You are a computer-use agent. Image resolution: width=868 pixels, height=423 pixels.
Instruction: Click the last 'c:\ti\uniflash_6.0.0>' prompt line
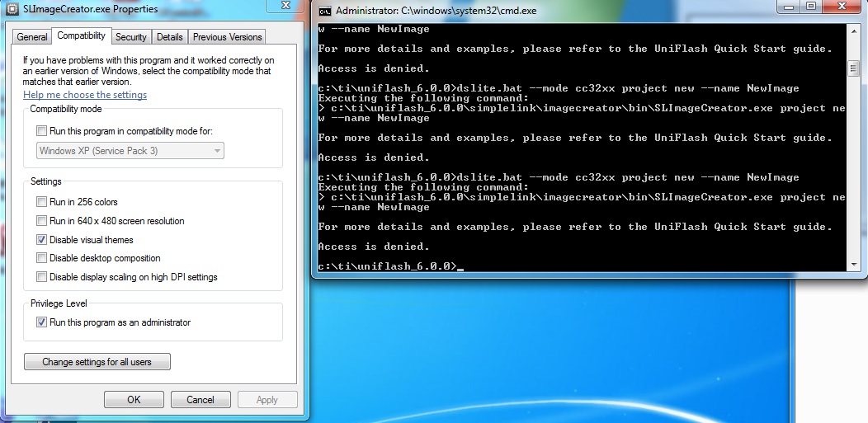[x=388, y=266]
